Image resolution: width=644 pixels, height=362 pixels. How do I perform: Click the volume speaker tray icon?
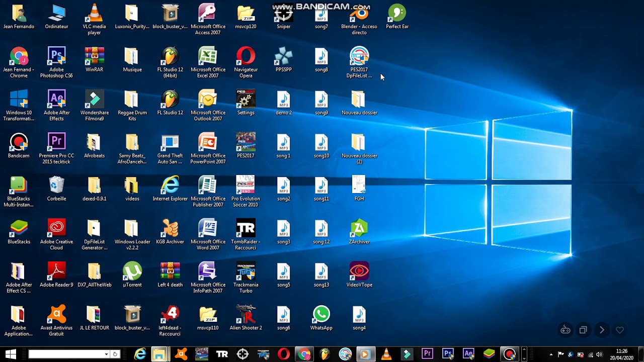pos(600,354)
